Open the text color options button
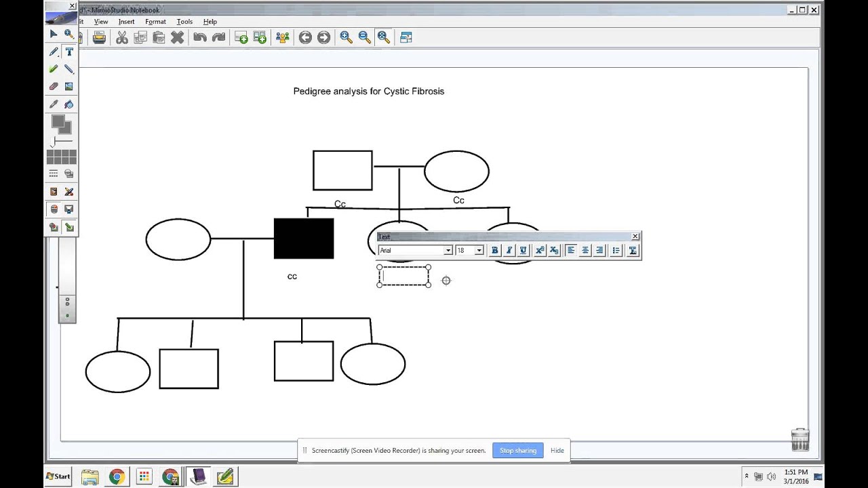Screen dimensions: 868x488 pos(633,250)
